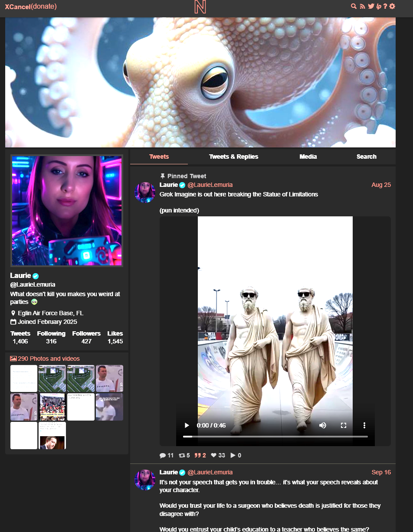Open the crowd with red hats thumbnail
Image resolution: width=413 pixels, height=532 pixels.
point(52,407)
